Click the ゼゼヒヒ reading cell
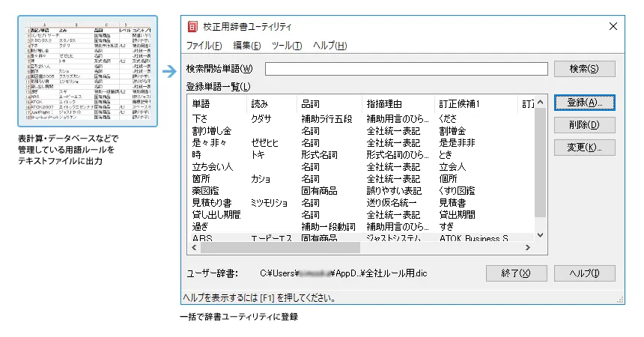The height and width of the screenshot is (337, 644). tap(265, 143)
